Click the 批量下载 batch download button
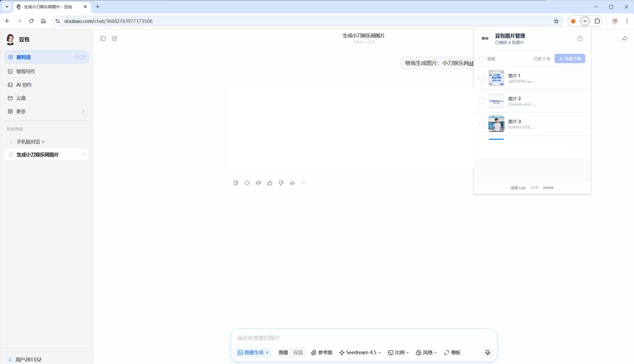 pos(570,58)
